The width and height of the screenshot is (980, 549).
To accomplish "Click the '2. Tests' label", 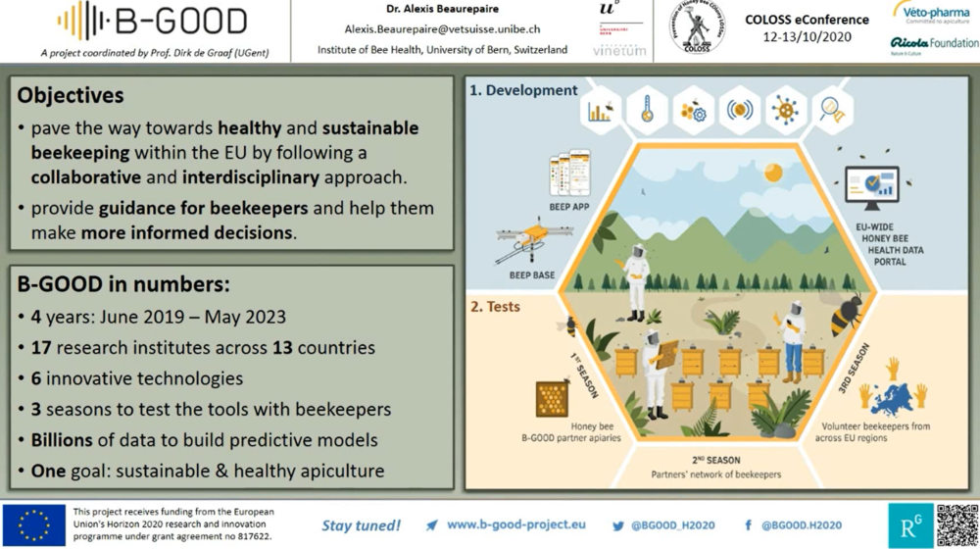I will [x=495, y=307].
